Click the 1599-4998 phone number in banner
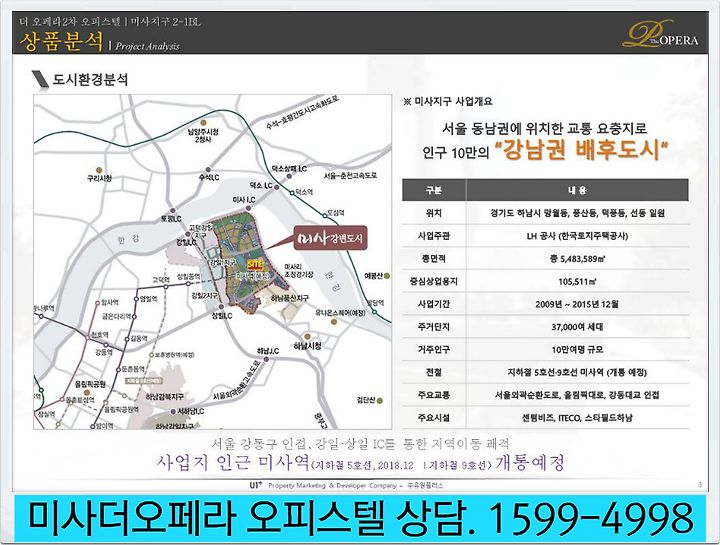This screenshot has height=545, width=720. (591, 518)
